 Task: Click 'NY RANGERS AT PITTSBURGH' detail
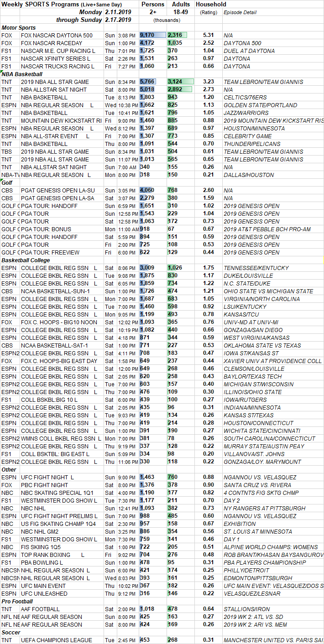(264, 508)
